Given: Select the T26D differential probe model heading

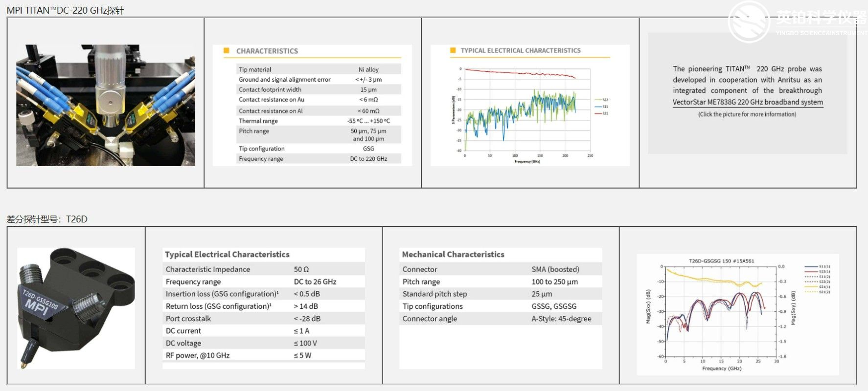Looking at the screenshot, I should (47, 219).
